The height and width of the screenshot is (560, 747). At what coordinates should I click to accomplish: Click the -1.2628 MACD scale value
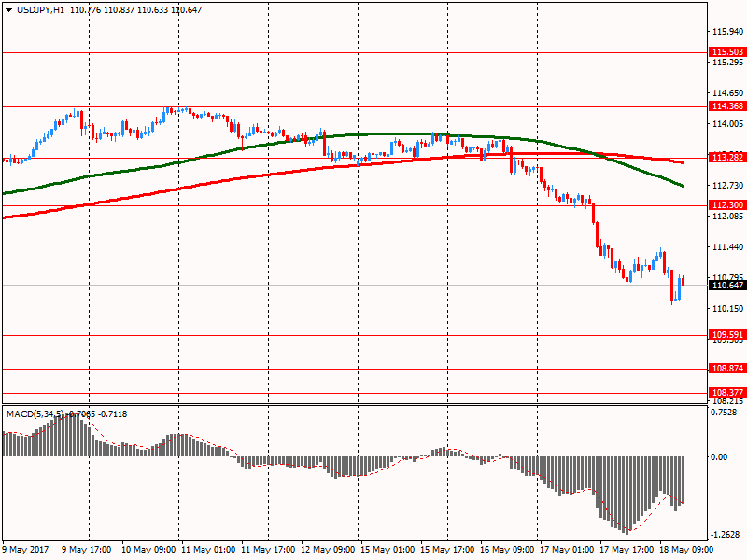coord(726,534)
